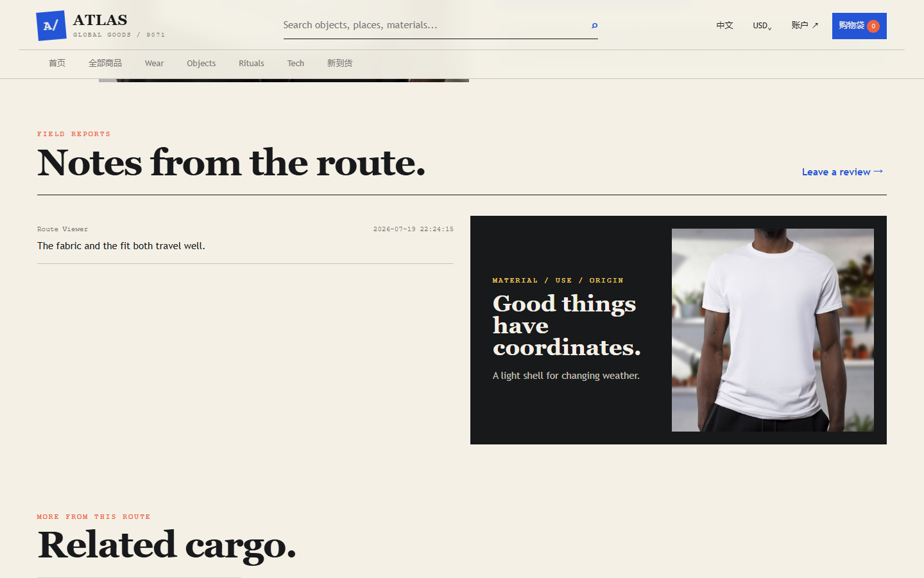The width and height of the screenshot is (924, 578).
Task: Click the "MATERIAL / USE / ORIGIN" label
Action: pos(558,281)
